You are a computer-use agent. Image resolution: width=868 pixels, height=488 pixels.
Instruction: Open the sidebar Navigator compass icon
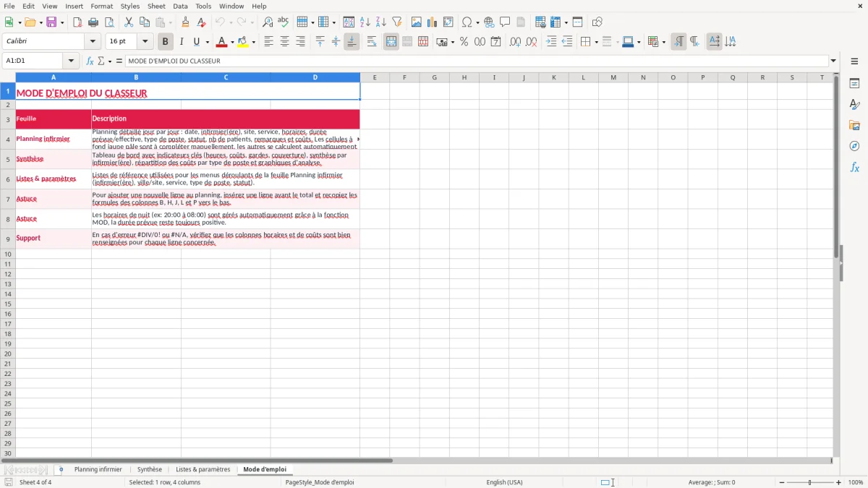coord(854,146)
